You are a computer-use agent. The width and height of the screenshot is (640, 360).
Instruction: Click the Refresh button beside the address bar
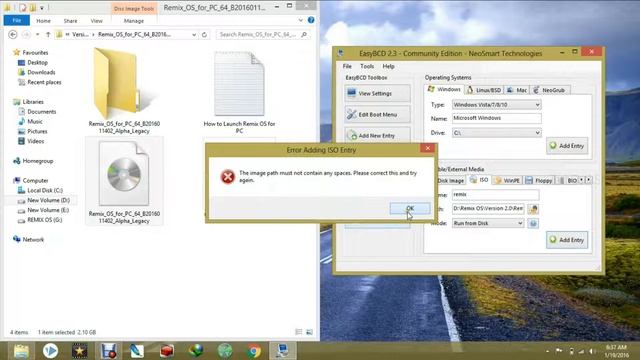coord(204,35)
